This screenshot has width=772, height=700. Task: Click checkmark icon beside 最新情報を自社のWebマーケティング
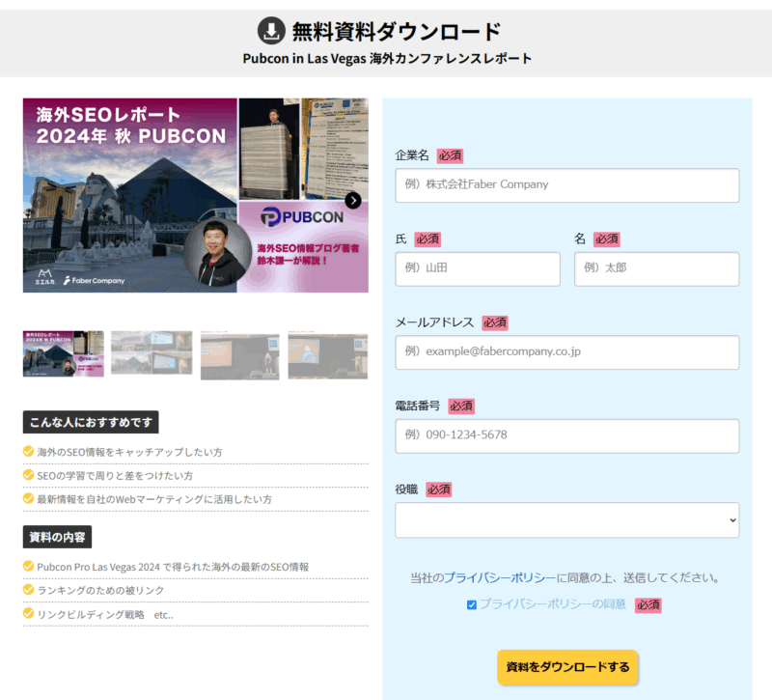coord(29,498)
